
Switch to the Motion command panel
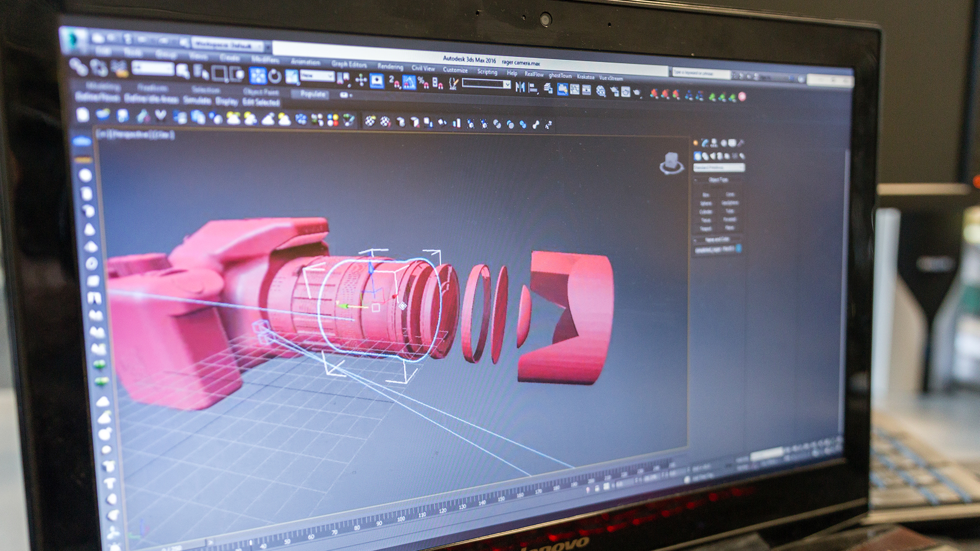[723, 143]
